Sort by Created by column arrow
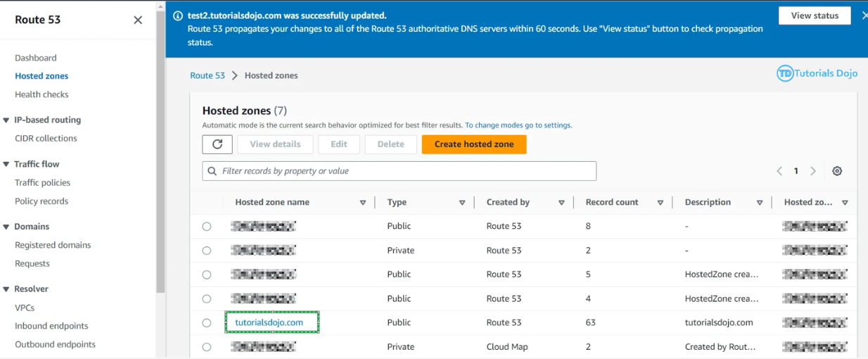868x359 pixels. [561, 203]
